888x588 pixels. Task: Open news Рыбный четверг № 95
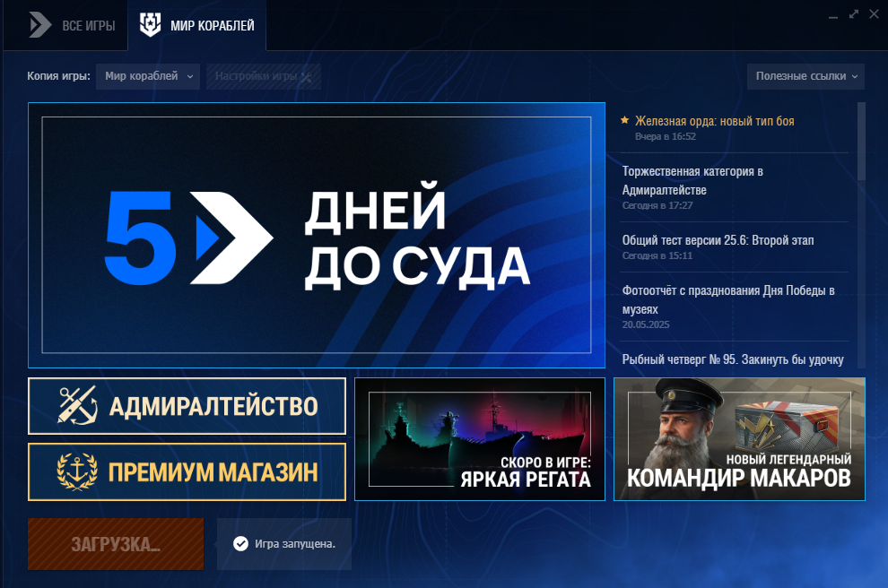(733, 360)
